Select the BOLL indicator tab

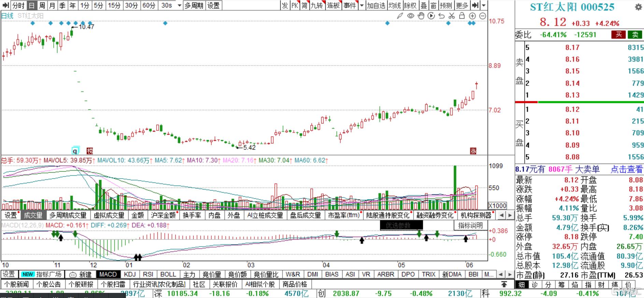[x=168, y=274]
